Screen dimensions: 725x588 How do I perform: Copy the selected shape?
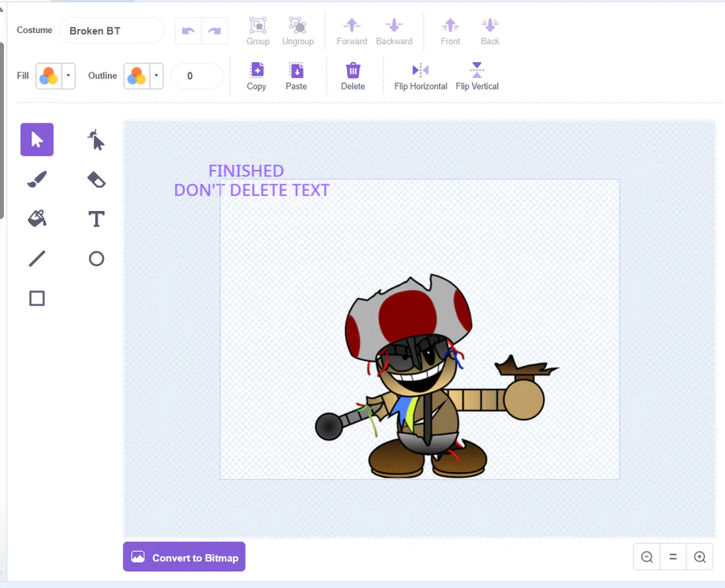coord(256,77)
